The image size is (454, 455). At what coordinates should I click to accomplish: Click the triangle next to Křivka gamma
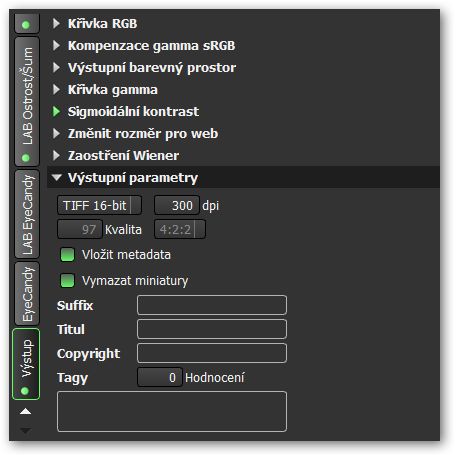56,90
